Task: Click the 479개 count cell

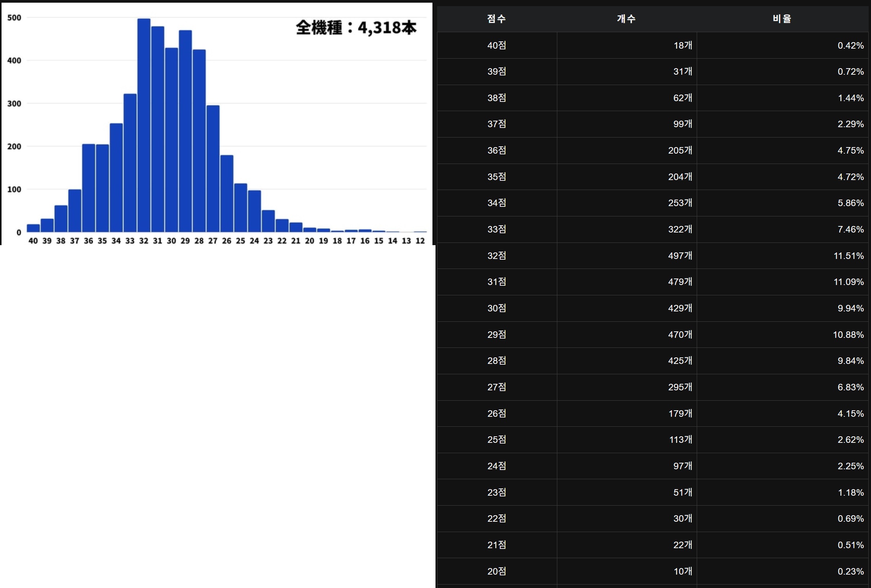Action: pyautogui.click(x=680, y=282)
